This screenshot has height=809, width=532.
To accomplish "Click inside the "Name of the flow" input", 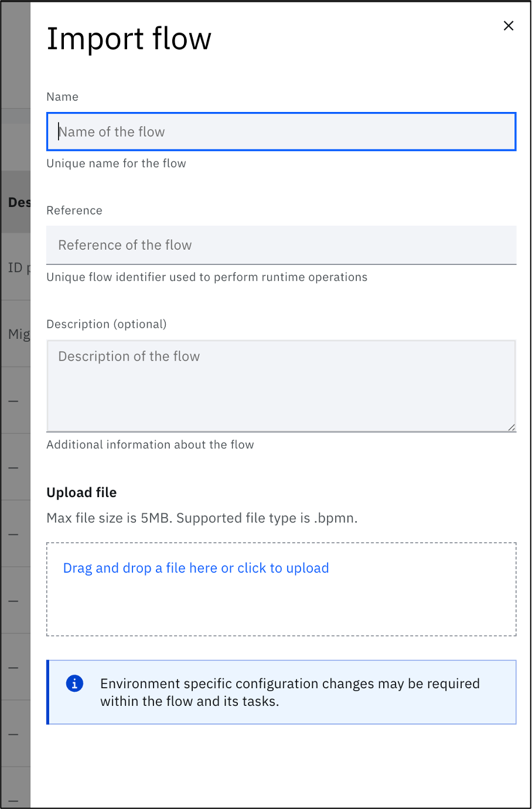I will click(x=234, y=131).
